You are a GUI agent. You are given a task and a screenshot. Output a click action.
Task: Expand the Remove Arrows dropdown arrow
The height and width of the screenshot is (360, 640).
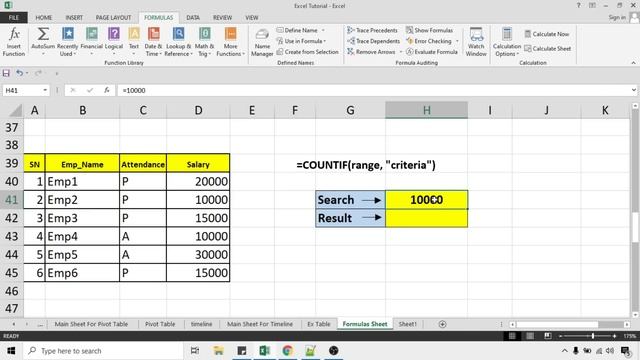pyautogui.click(x=400, y=52)
